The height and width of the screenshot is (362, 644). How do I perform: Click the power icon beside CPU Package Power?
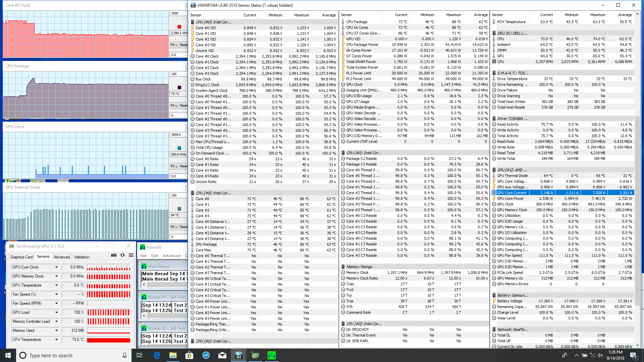(343, 45)
